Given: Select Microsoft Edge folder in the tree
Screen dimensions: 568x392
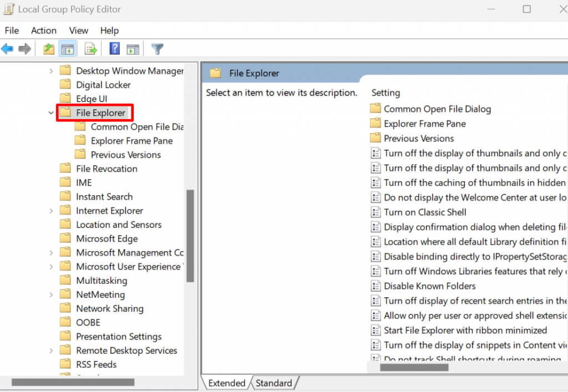Looking at the screenshot, I should pos(106,238).
